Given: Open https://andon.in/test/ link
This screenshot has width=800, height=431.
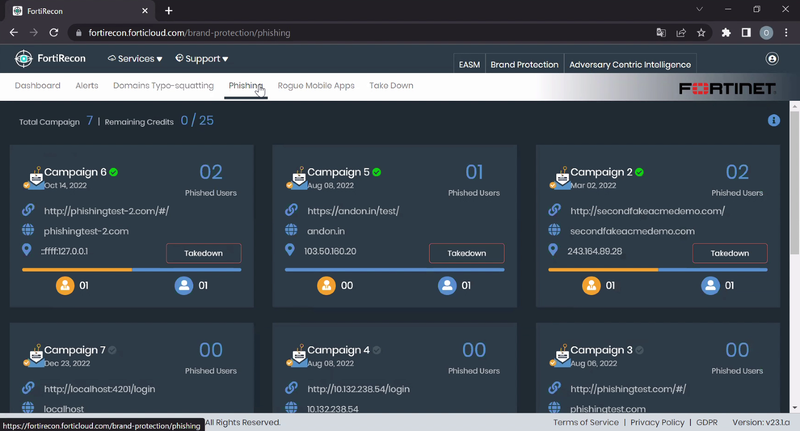Looking at the screenshot, I should tap(353, 211).
